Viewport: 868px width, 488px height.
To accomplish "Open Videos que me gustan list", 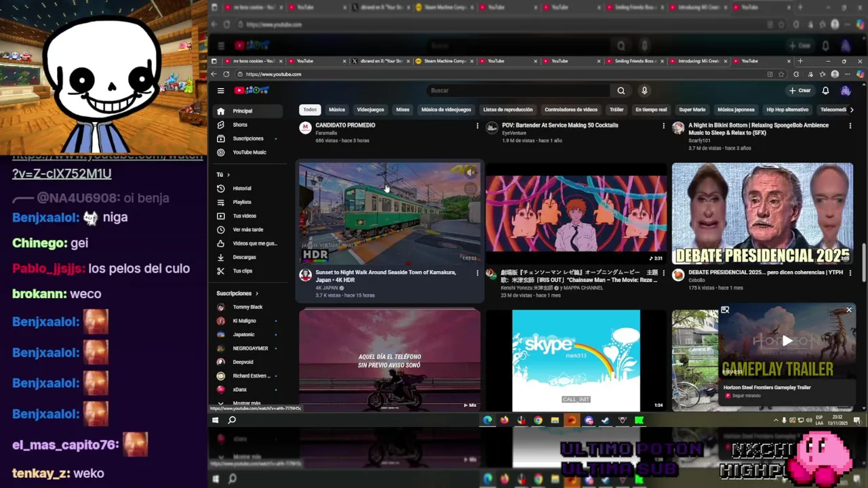I will tap(247, 243).
